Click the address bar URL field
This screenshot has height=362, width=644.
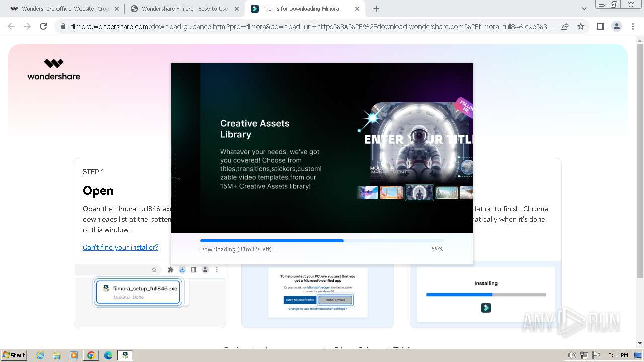click(312, 26)
